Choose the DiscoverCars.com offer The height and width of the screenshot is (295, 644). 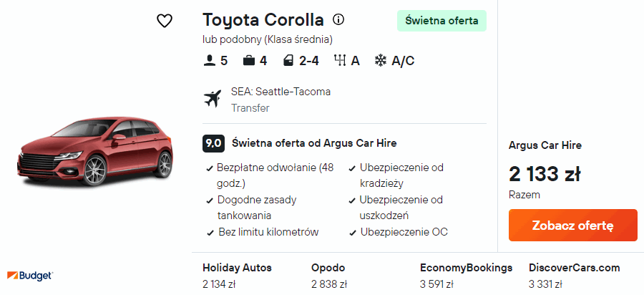click(574, 275)
